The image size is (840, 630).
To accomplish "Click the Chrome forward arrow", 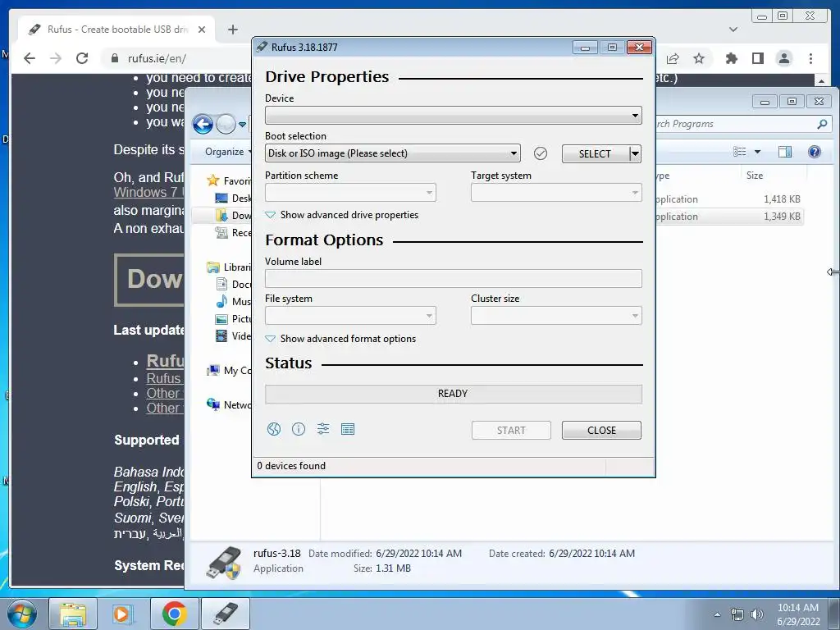I will [x=55, y=58].
